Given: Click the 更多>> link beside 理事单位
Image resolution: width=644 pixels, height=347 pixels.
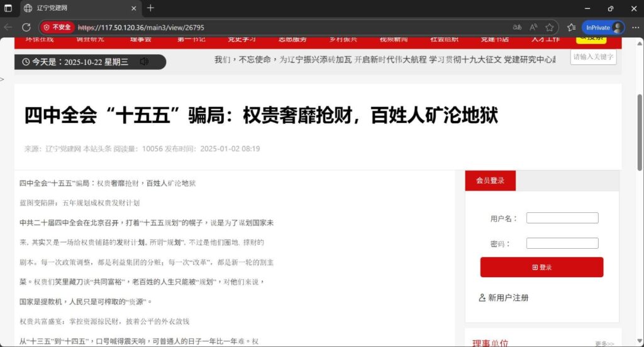Looking at the screenshot, I should click(604, 344).
